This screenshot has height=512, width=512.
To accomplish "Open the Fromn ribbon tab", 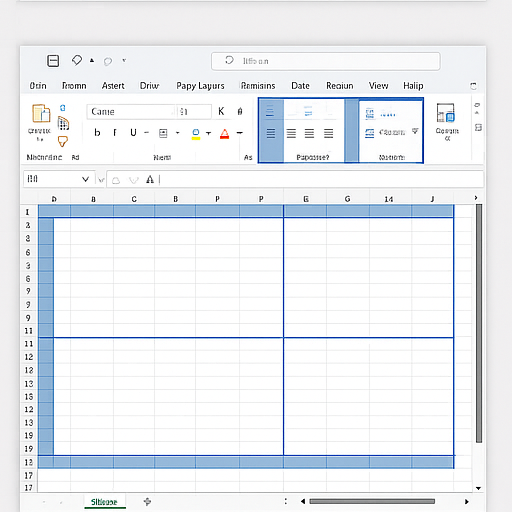I will pyautogui.click(x=74, y=86).
